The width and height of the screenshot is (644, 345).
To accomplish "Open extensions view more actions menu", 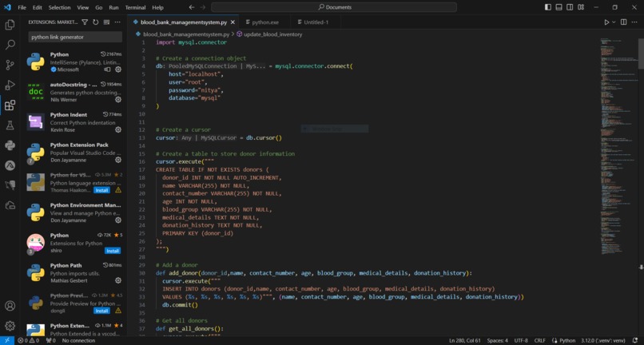I will (117, 22).
